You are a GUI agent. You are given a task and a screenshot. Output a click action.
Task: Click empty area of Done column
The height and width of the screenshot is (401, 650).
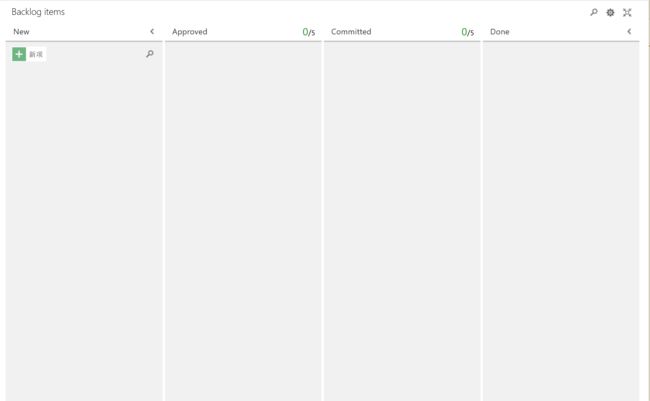[x=561, y=221]
